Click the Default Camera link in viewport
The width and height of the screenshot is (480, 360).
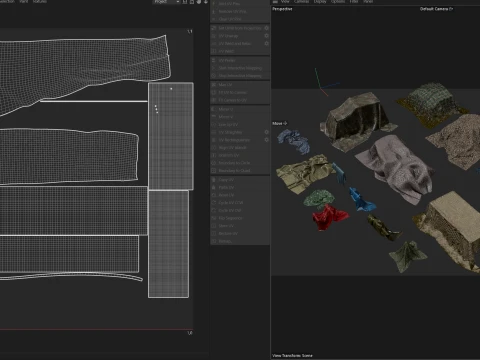[x=436, y=9]
